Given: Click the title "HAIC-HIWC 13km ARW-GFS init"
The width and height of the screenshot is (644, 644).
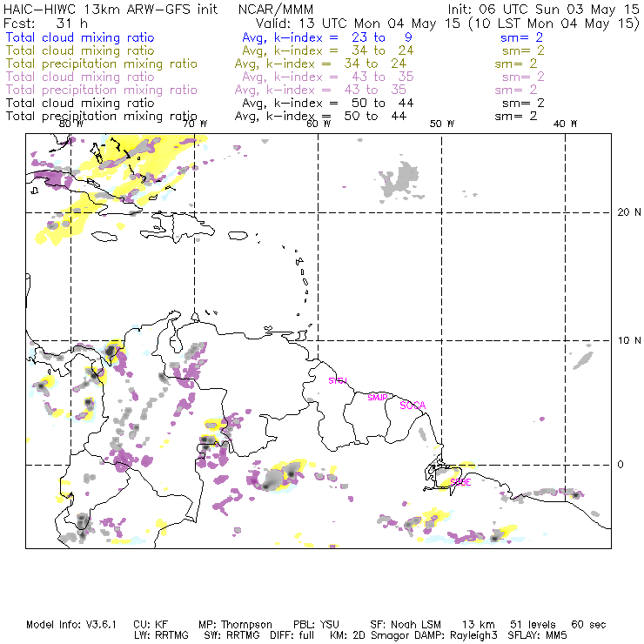Looking at the screenshot, I should 111,9.
